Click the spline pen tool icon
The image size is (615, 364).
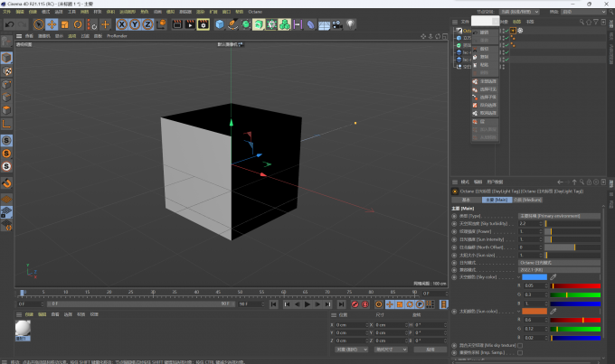232,24
